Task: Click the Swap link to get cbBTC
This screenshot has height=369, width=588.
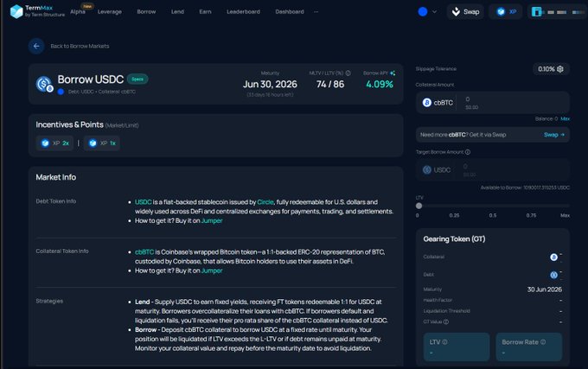Action: pos(554,135)
